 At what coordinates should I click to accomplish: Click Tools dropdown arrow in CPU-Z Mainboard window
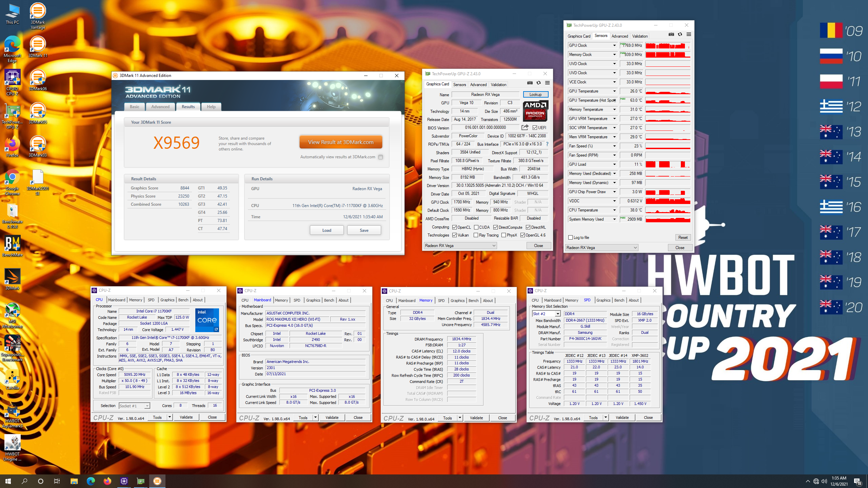(x=315, y=418)
